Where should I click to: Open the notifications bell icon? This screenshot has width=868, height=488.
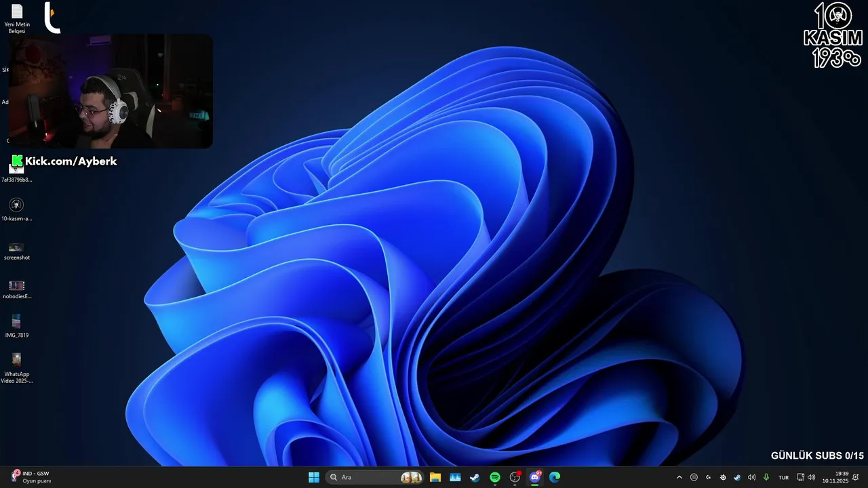click(x=856, y=477)
